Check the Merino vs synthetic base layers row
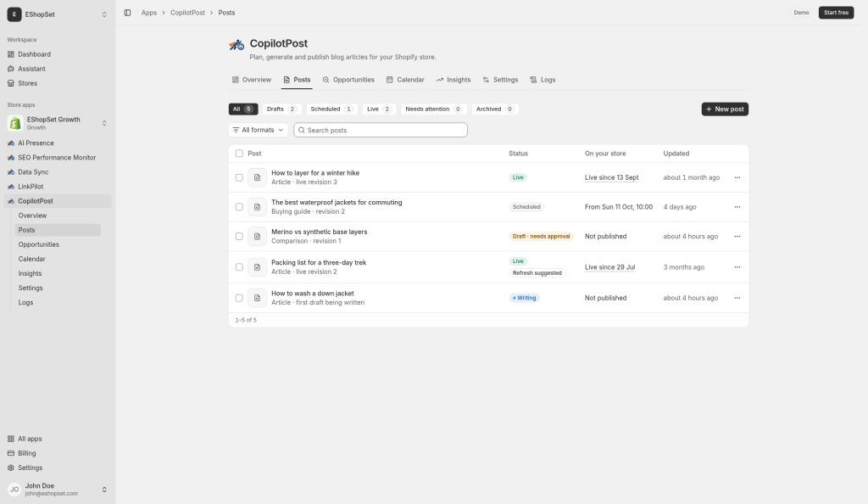The width and height of the screenshot is (868, 504). click(x=239, y=237)
